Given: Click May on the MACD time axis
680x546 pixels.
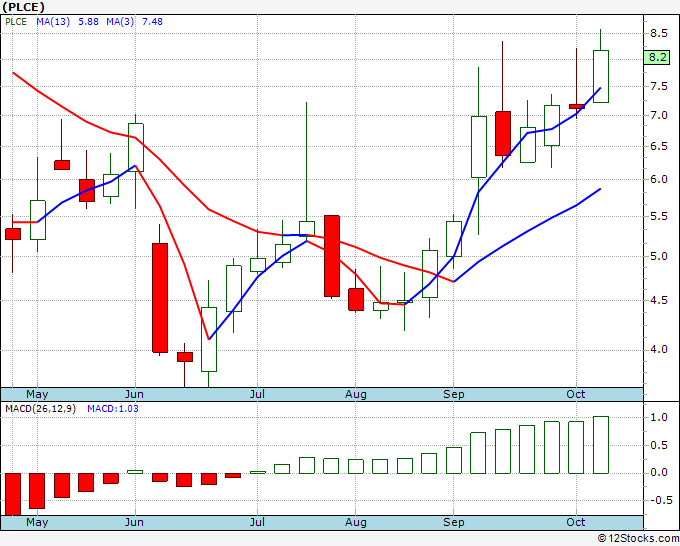Looking at the screenshot, I should [x=37, y=523].
